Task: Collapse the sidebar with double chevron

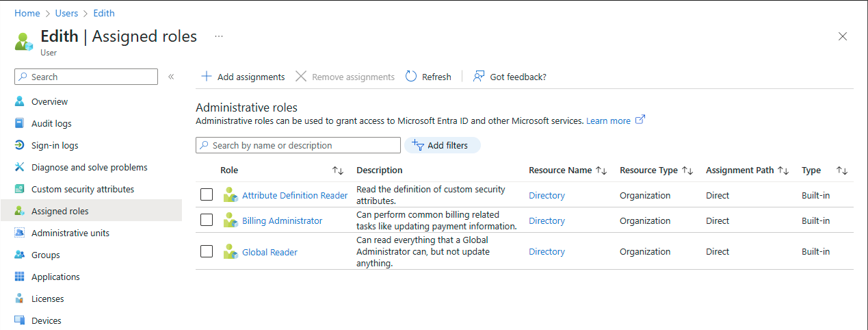Action: (171, 77)
